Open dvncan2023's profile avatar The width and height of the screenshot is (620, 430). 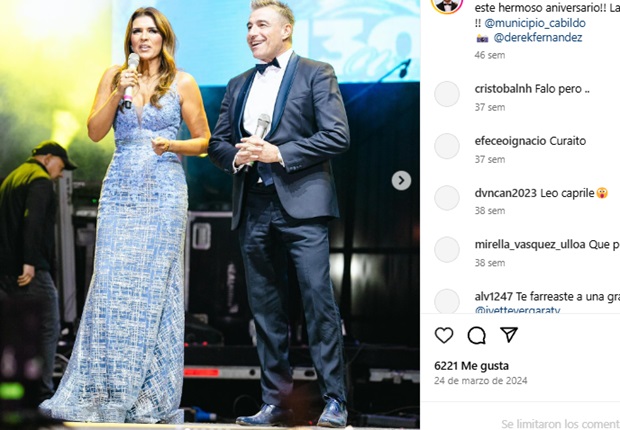click(447, 198)
